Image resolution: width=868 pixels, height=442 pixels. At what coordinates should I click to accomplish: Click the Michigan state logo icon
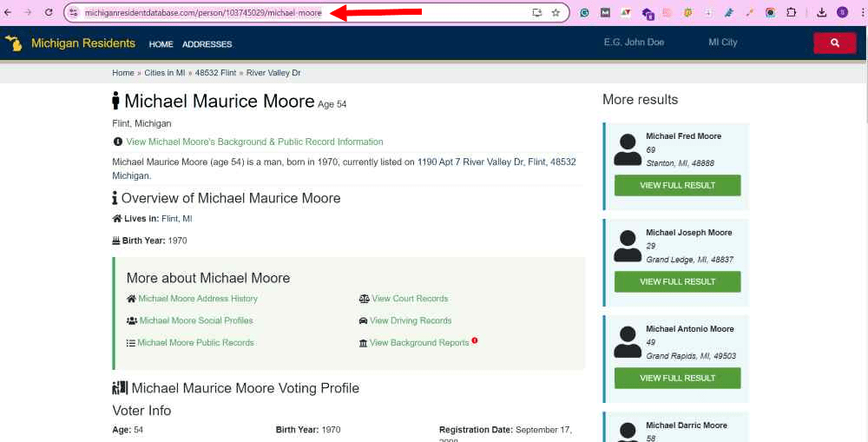(x=13, y=43)
